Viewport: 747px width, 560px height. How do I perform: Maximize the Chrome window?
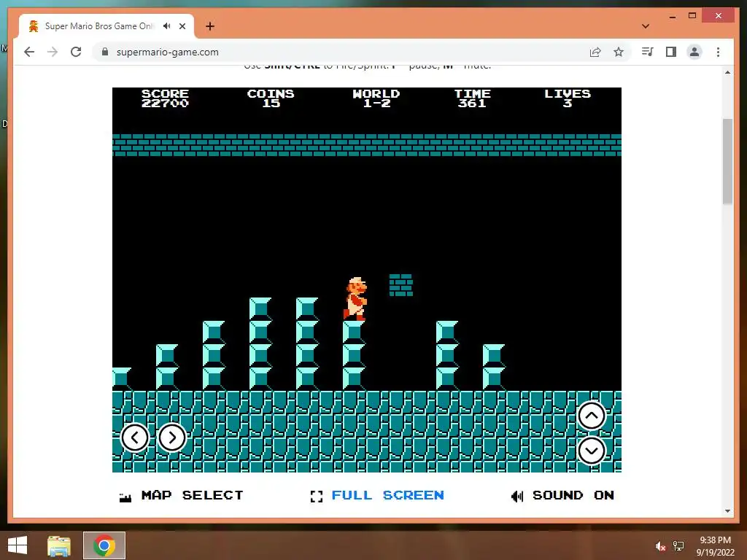[692, 16]
